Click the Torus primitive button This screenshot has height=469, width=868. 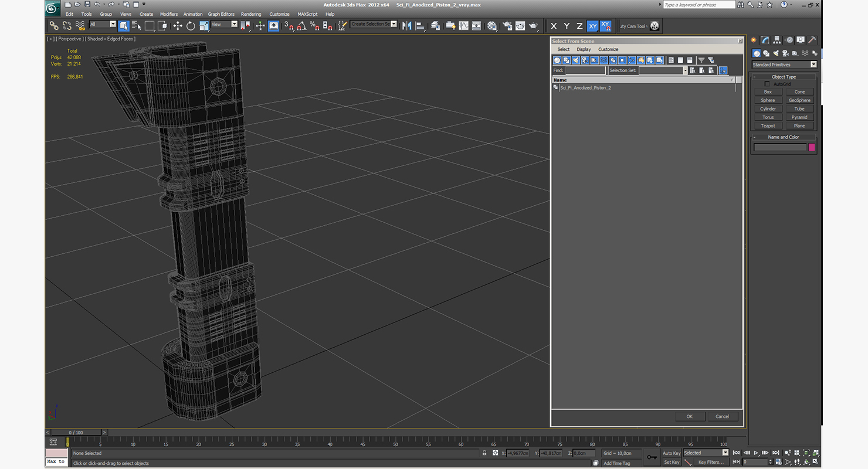coord(768,117)
